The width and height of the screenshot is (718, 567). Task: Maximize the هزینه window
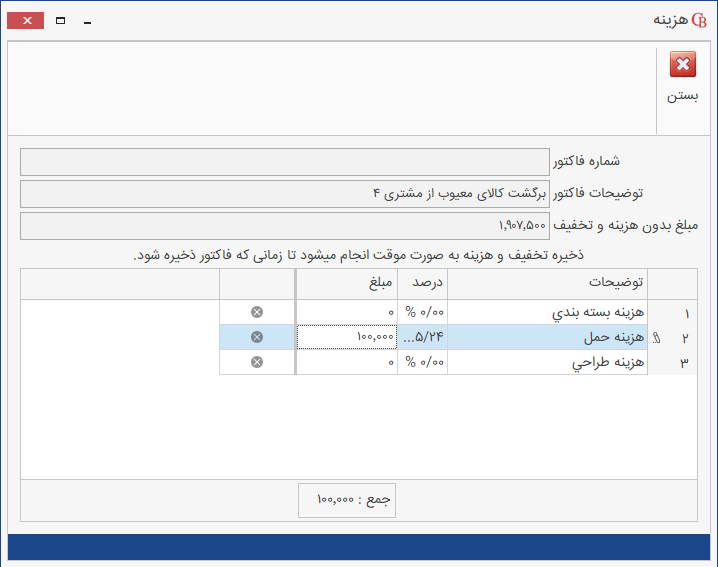pyautogui.click(x=60, y=20)
